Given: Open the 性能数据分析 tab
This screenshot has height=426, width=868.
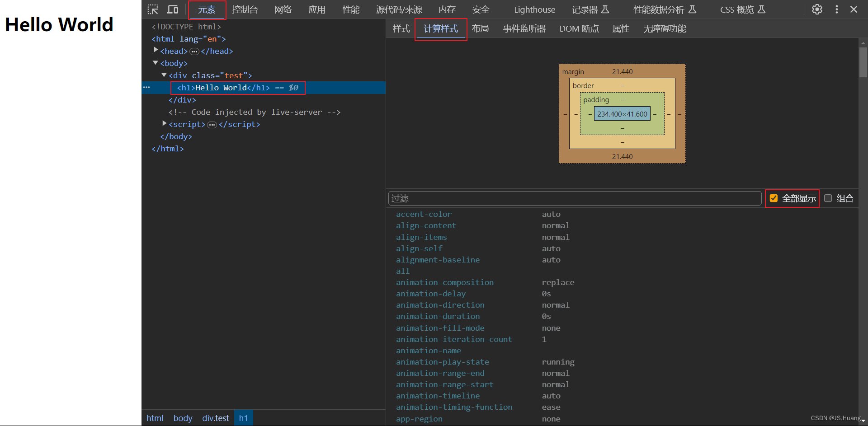Looking at the screenshot, I should (x=665, y=9).
